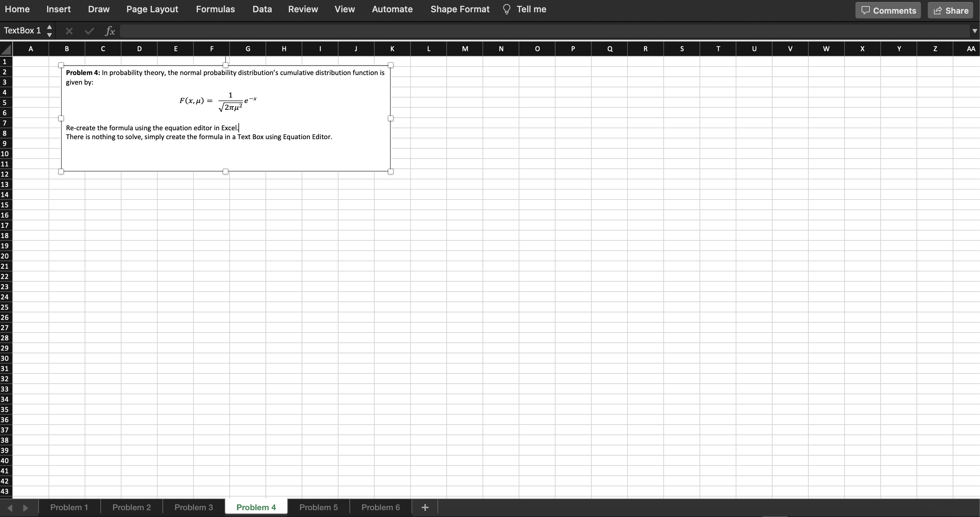Click the Name Box showing TextBox 1
980x517 pixels.
click(x=23, y=30)
